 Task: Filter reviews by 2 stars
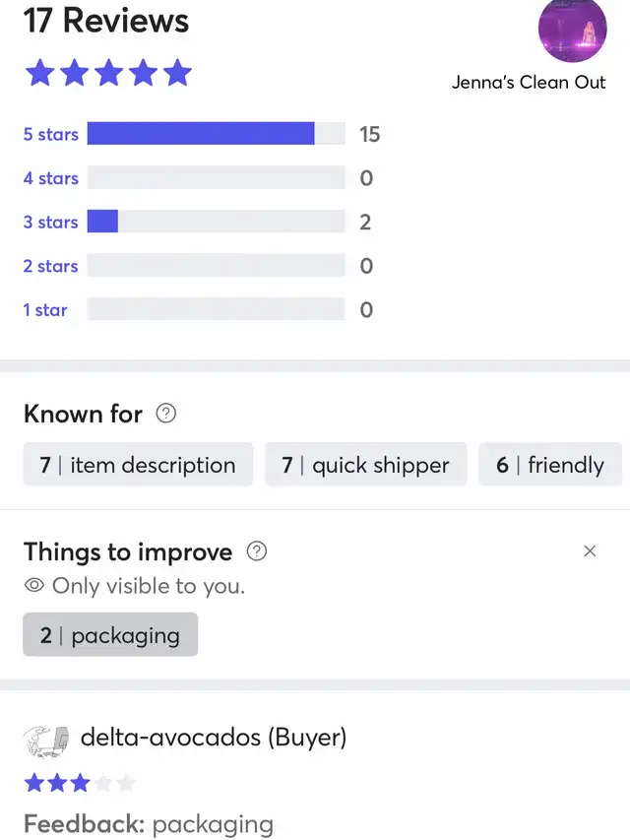(x=51, y=266)
